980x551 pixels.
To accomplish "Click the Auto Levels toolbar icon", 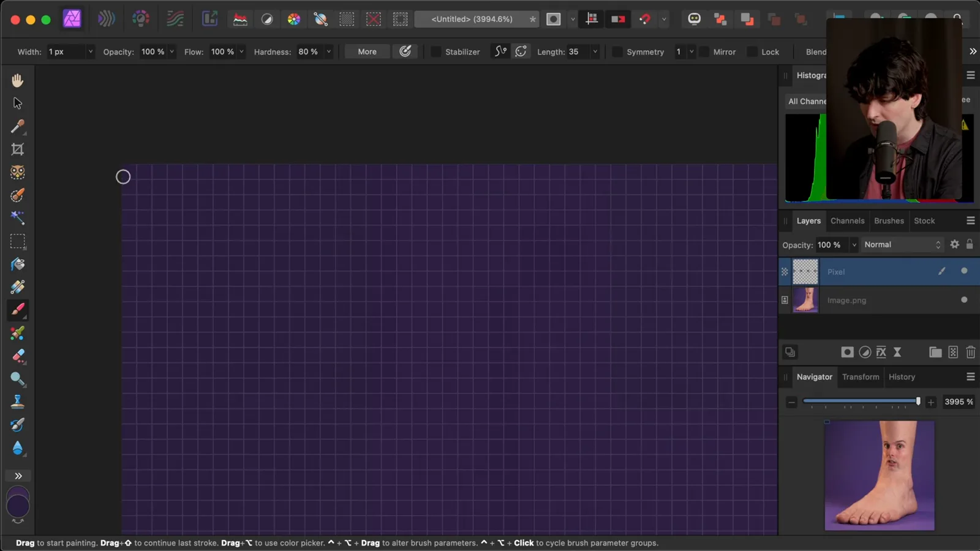I will [x=240, y=19].
